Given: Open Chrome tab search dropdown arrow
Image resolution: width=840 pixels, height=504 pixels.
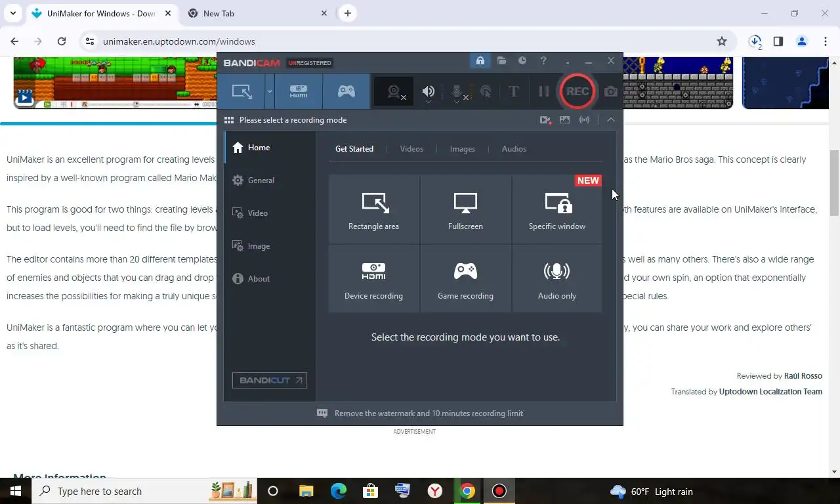Looking at the screenshot, I should click(13, 13).
